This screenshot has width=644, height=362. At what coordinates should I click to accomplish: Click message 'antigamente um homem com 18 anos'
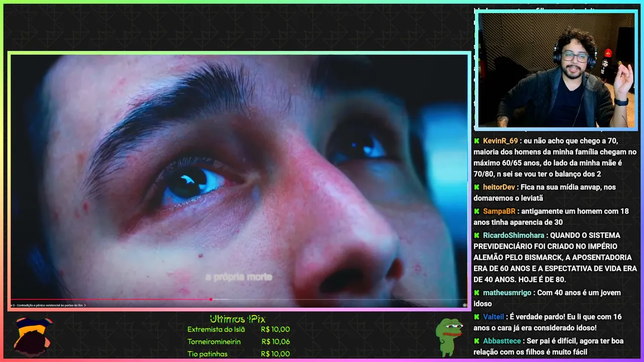(x=551, y=217)
